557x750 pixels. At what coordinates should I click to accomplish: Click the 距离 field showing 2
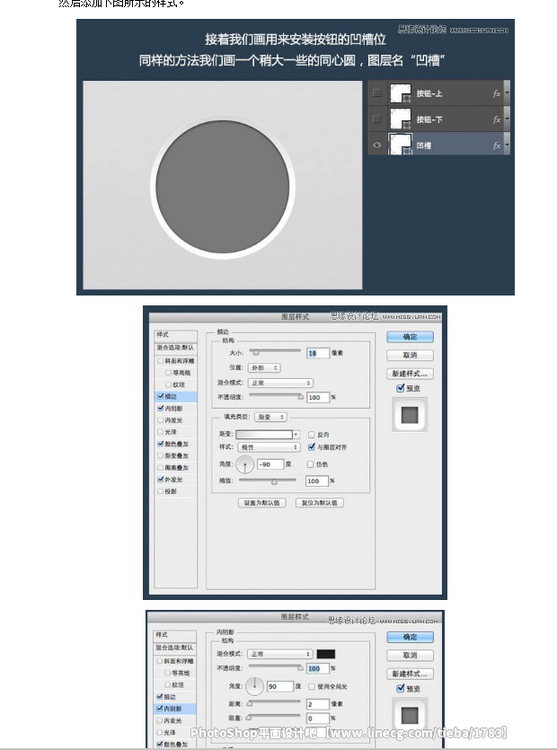click(317, 704)
